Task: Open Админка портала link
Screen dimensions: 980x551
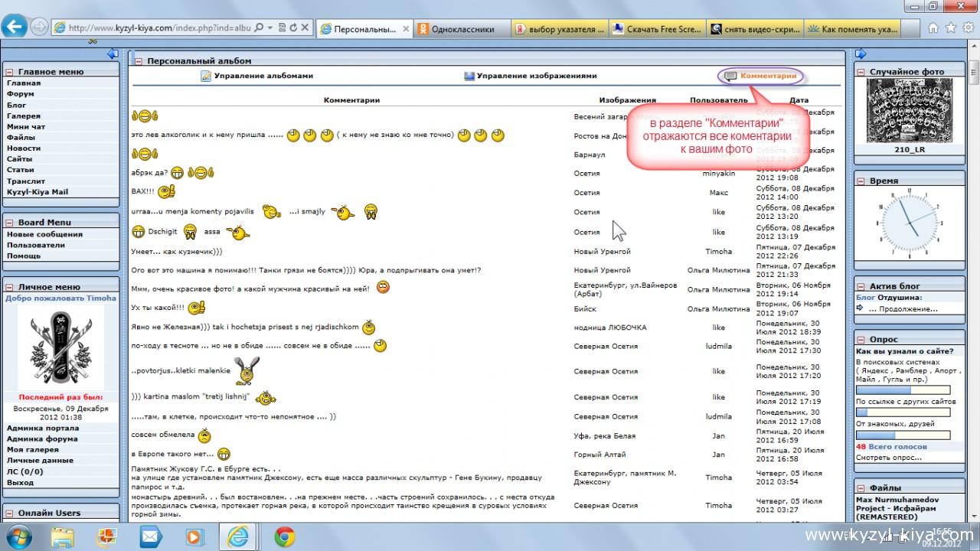Action: 43,429
